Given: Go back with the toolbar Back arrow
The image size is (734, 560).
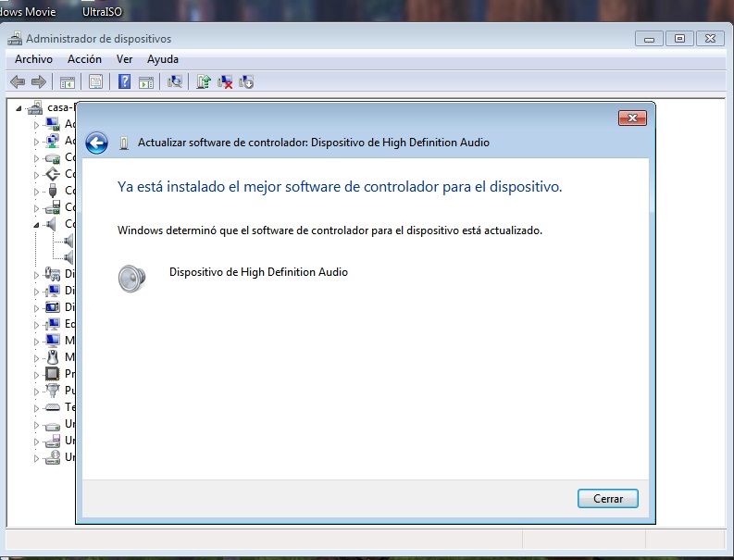Looking at the screenshot, I should tap(18, 82).
